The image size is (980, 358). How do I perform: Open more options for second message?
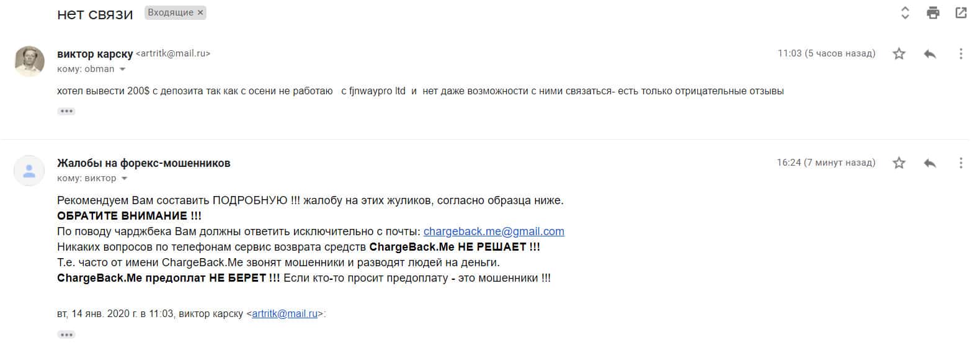961,163
